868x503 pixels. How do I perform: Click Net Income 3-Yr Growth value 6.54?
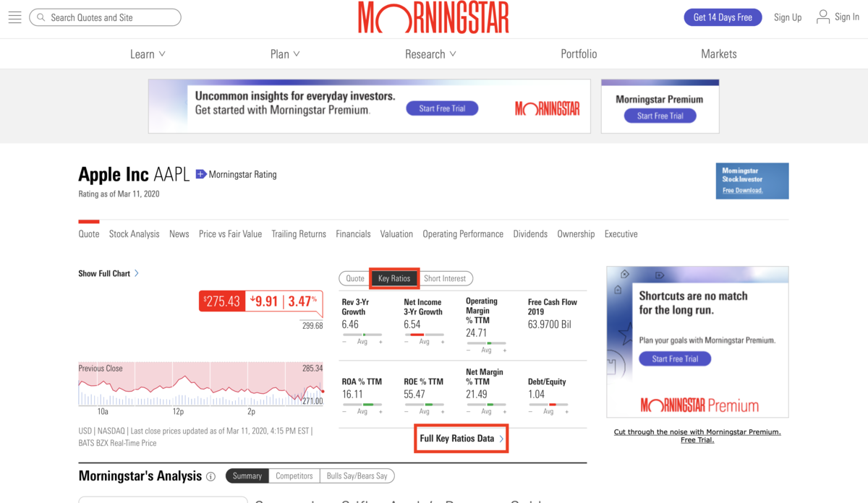coord(412,324)
